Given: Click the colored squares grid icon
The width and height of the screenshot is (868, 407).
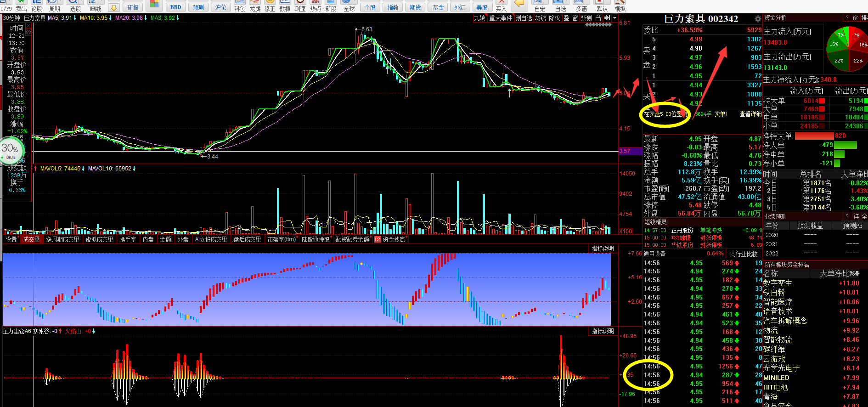Looking at the screenshot, I should pyautogui.click(x=154, y=5).
